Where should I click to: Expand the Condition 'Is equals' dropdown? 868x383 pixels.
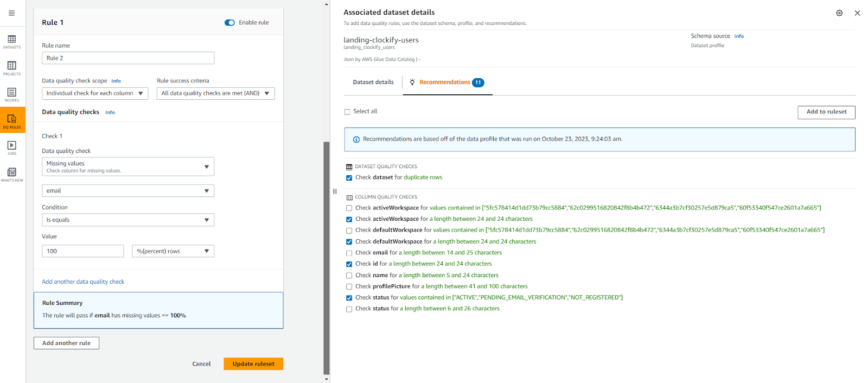[x=127, y=220]
